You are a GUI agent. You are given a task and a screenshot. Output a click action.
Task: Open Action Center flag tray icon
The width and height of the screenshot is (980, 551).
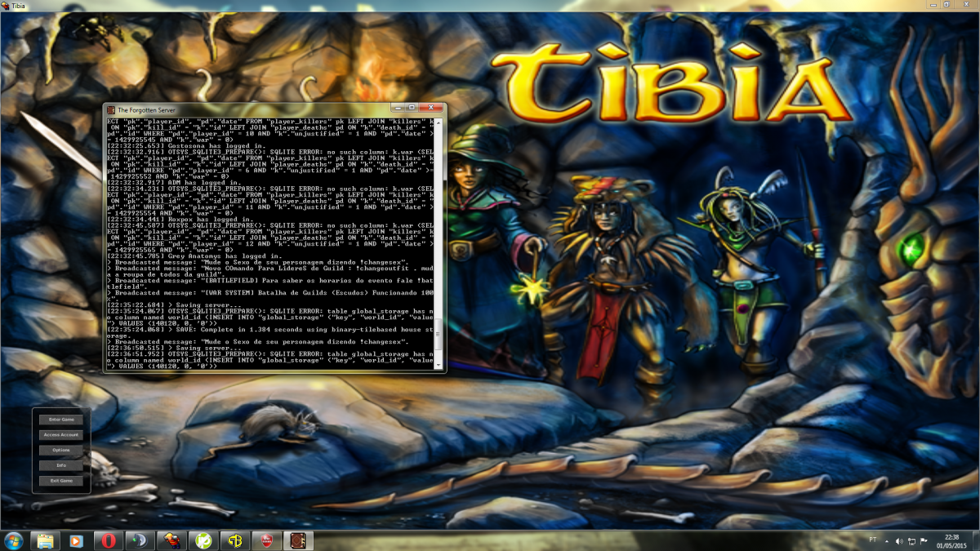(x=924, y=541)
